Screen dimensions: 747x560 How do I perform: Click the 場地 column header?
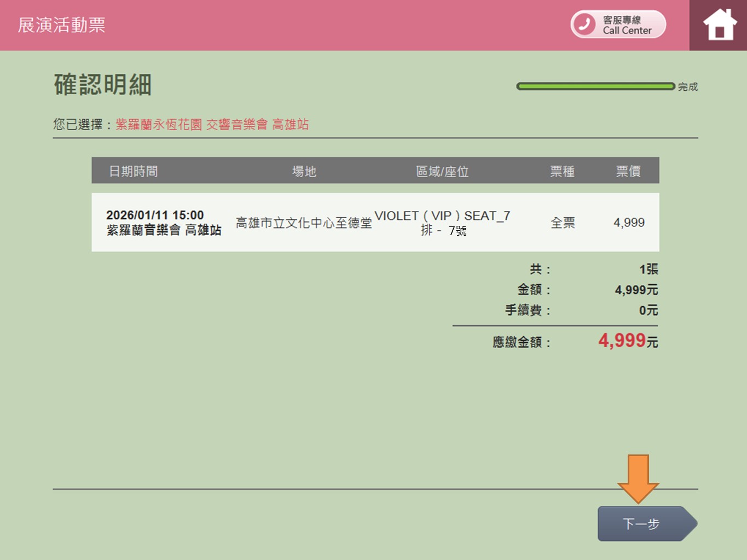tap(304, 171)
